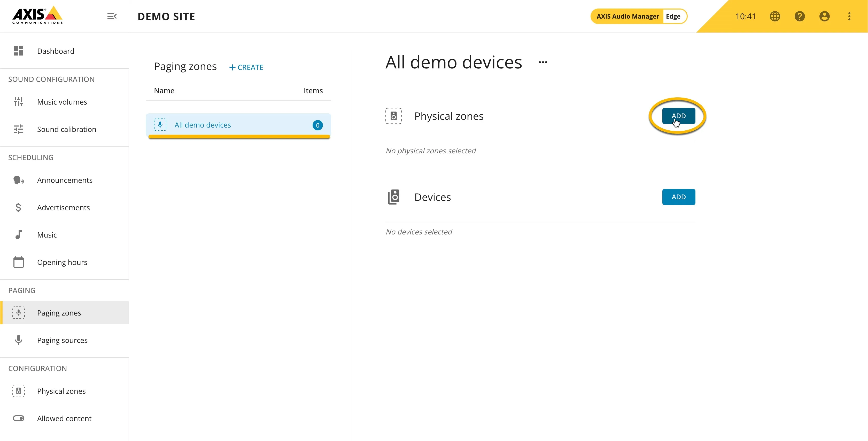Open Announcements scheduling
The width and height of the screenshot is (868, 441).
click(64, 180)
